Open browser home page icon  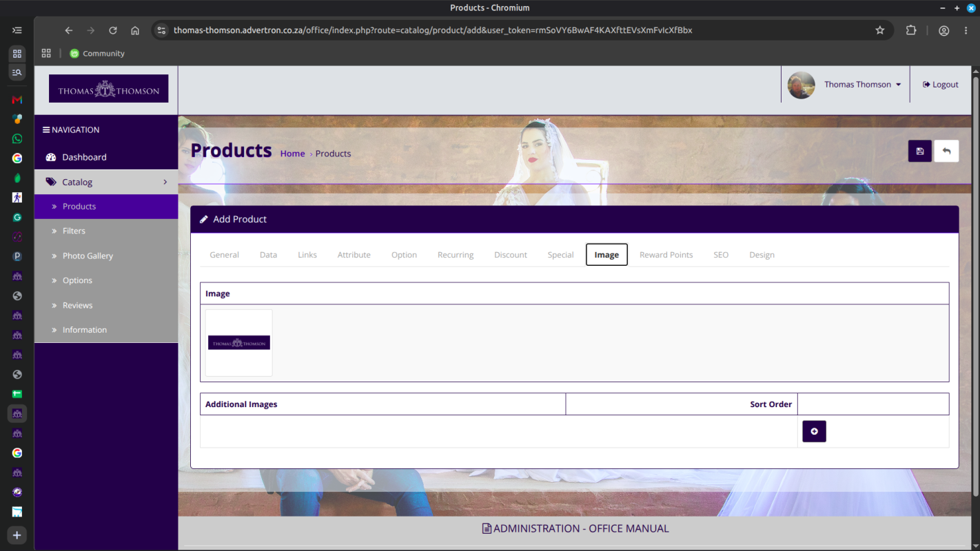coord(135,30)
